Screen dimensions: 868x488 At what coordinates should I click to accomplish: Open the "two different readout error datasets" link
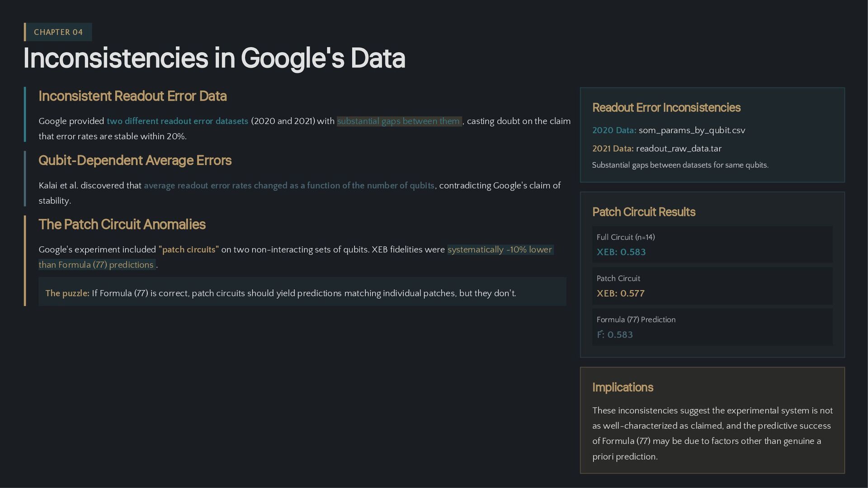tap(177, 121)
